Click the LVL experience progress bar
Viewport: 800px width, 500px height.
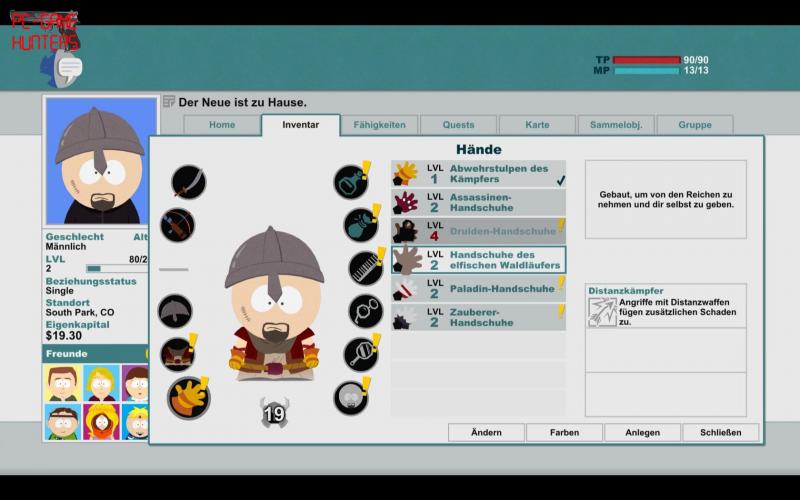click(117, 268)
